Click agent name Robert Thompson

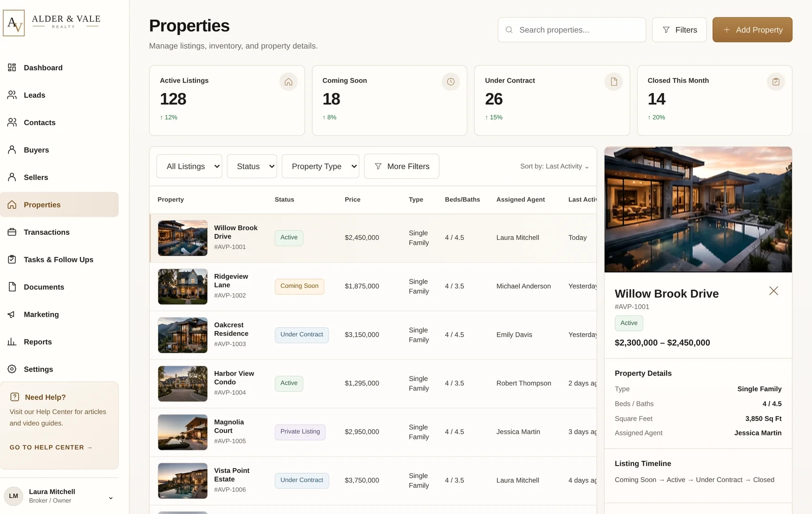[524, 383]
